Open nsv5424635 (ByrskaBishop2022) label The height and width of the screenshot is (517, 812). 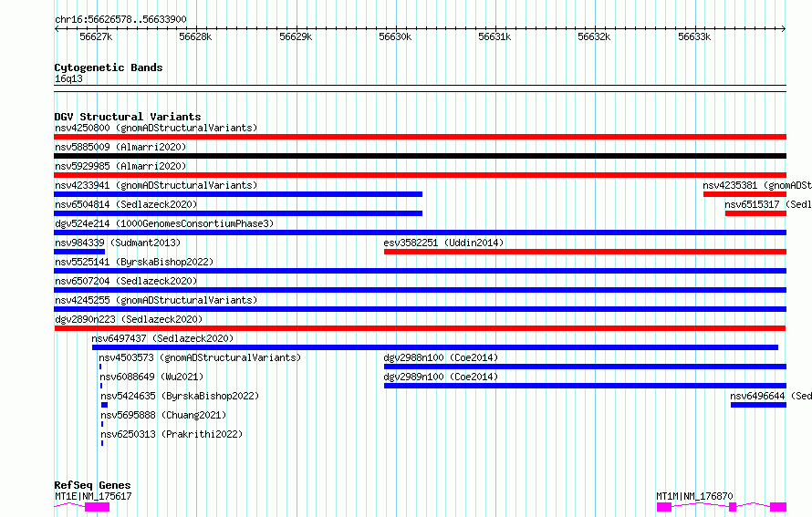tap(180, 396)
